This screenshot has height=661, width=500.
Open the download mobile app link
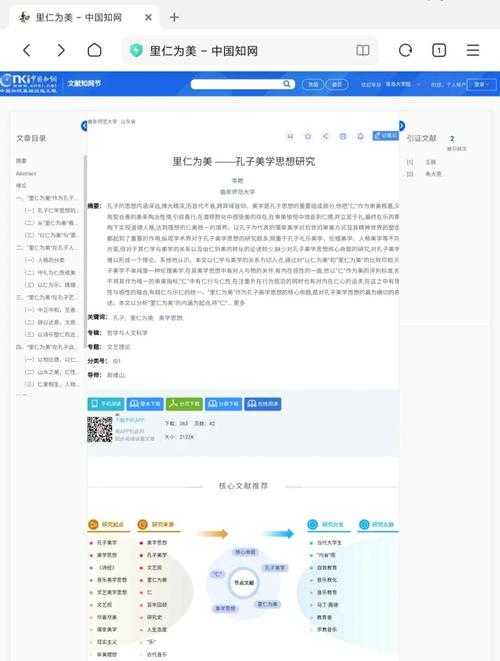click(x=130, y=420)
